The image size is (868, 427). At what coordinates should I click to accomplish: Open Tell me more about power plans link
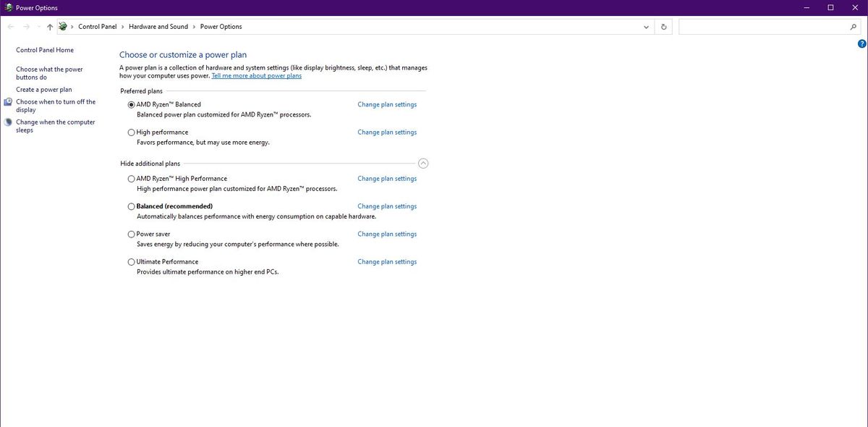click(x=256, y=75)
